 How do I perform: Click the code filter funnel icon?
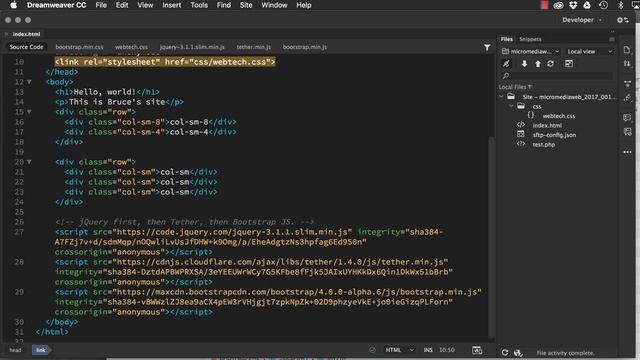point(487,47)
